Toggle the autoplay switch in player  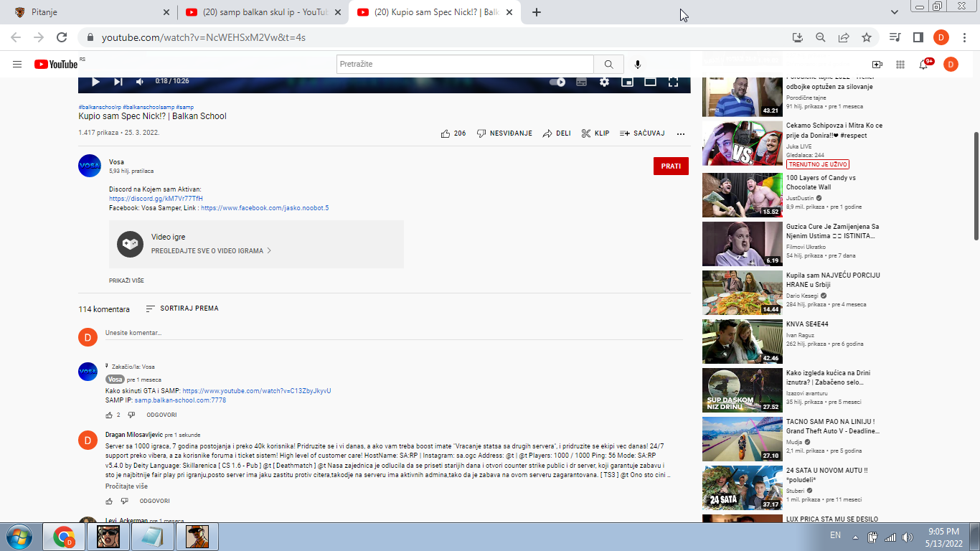[x=557, y=82]
